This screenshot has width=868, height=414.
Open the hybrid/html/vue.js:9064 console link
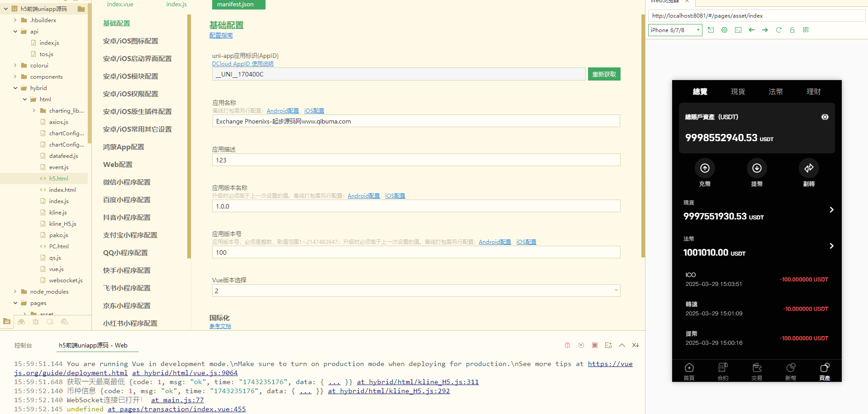pos(185,373)
